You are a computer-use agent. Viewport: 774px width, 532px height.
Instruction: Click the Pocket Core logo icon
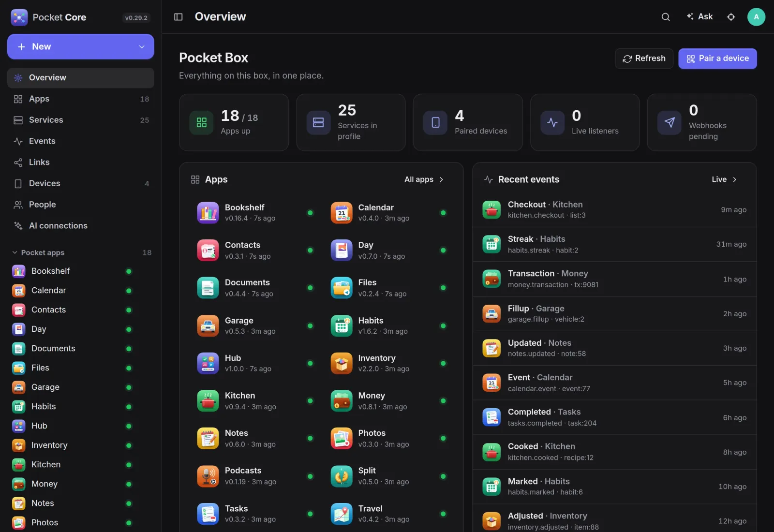coord(19,17)
